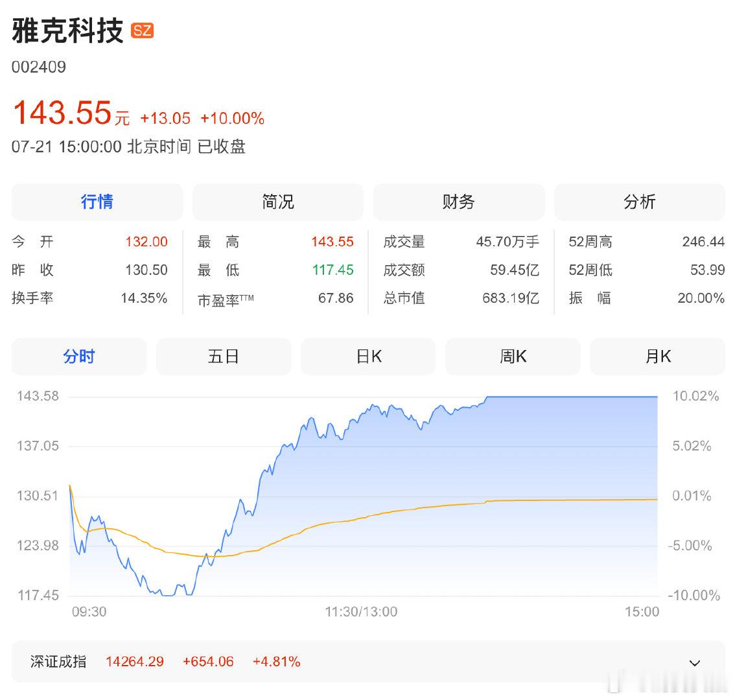
Task: Click the current price 143.55
Action: coord(62,113)
